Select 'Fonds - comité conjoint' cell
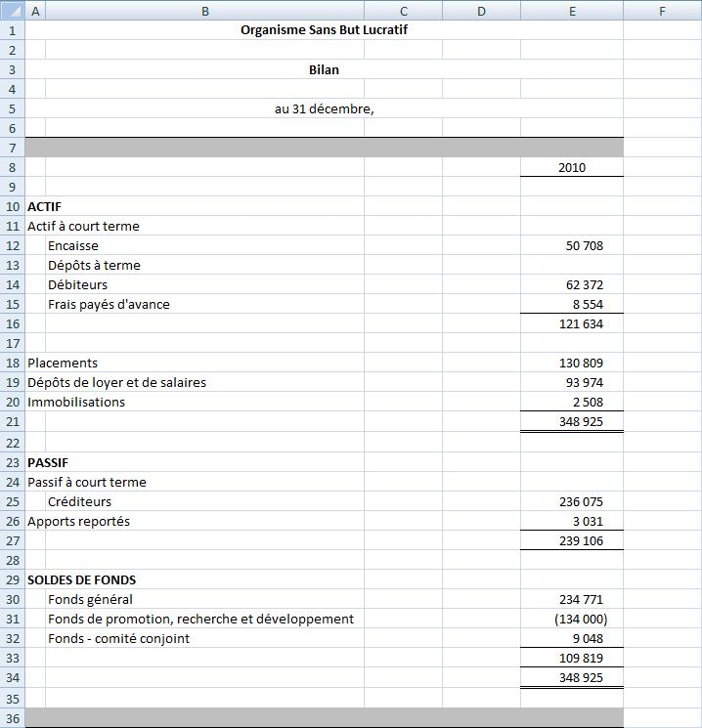 pyautogui.click(x=118, y=638)
